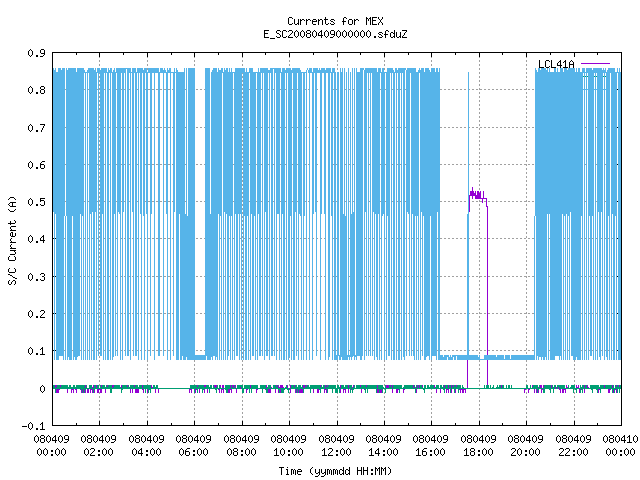Screen dimensions: 640x480
Task: Click the 'S/C Current (A)' y-axis label
Action: [x=12, y=240]
